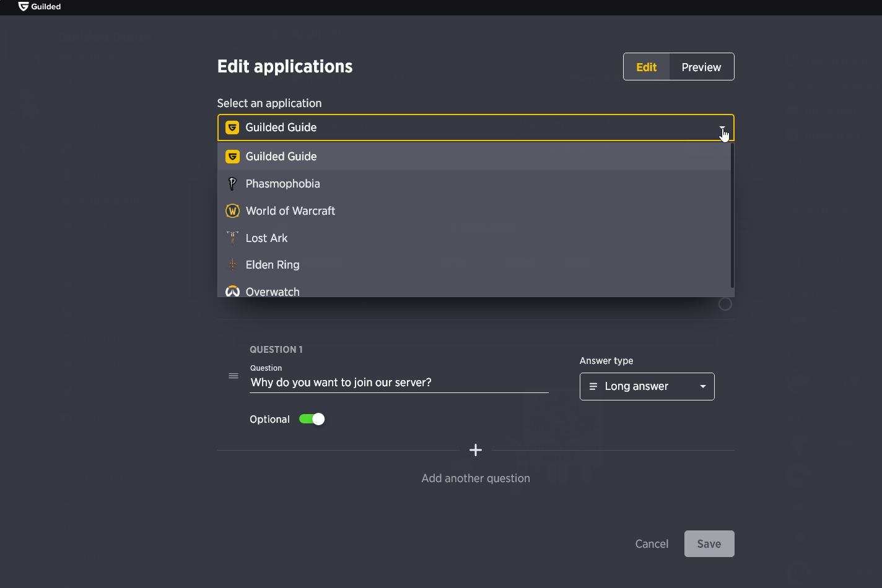This screenshot has width=882, height=588.
Task: Click the dropdown list scrollbar
Action: [x=733, y=215]
